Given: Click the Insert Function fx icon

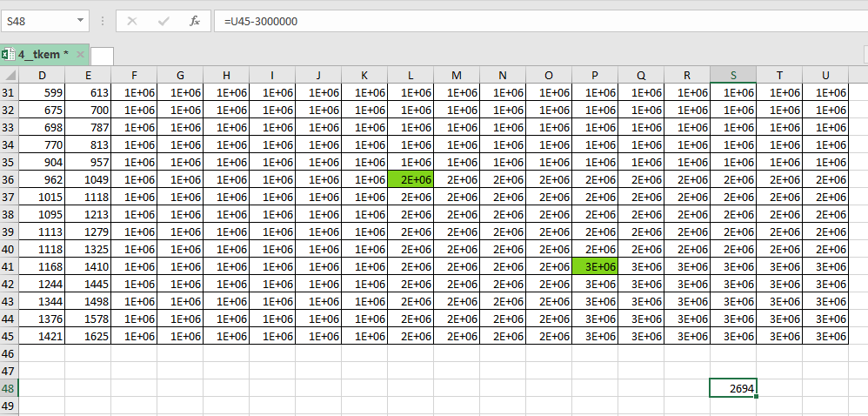Looking at the screenshot, I should pyautogui.click(x=195, y=21).
